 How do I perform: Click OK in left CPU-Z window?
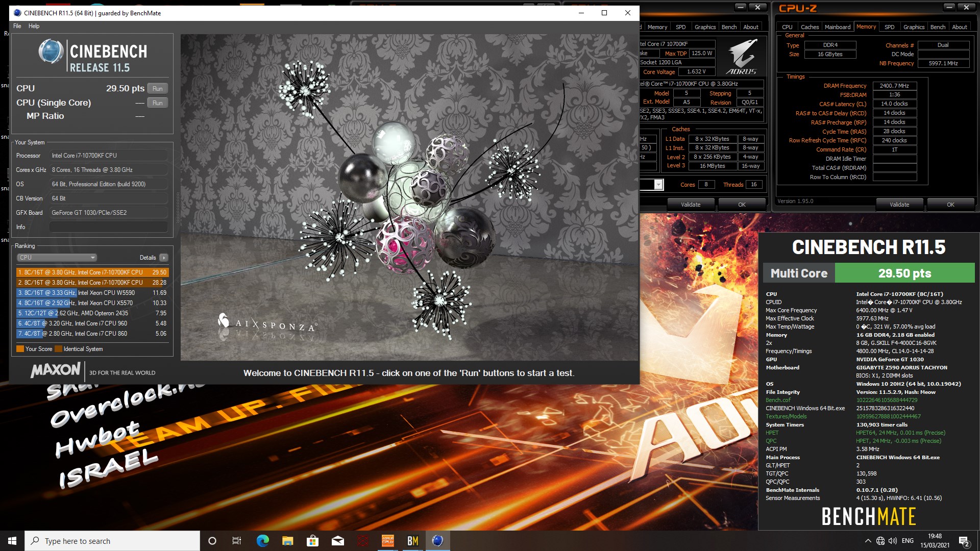(742, 205)
